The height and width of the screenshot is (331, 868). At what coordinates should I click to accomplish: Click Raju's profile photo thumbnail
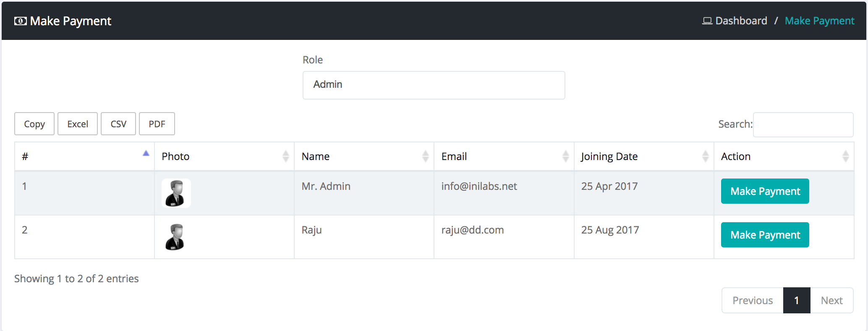pos(175,237)
